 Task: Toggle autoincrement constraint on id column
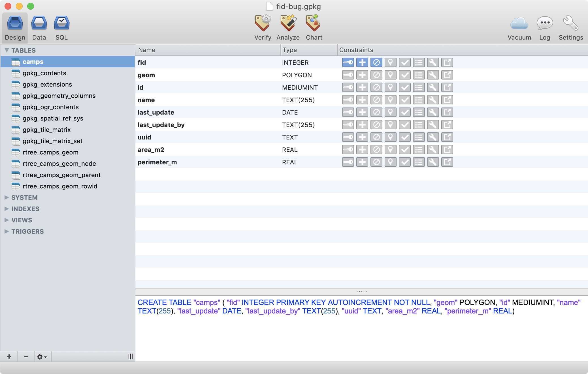point(362,87)
